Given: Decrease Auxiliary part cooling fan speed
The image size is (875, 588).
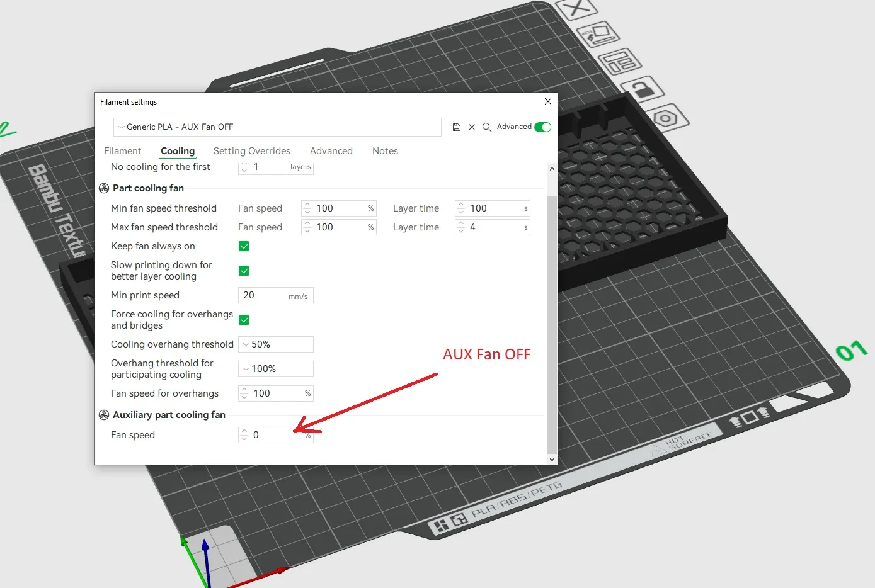Looking at the screenshot, I should click(244, 439).
